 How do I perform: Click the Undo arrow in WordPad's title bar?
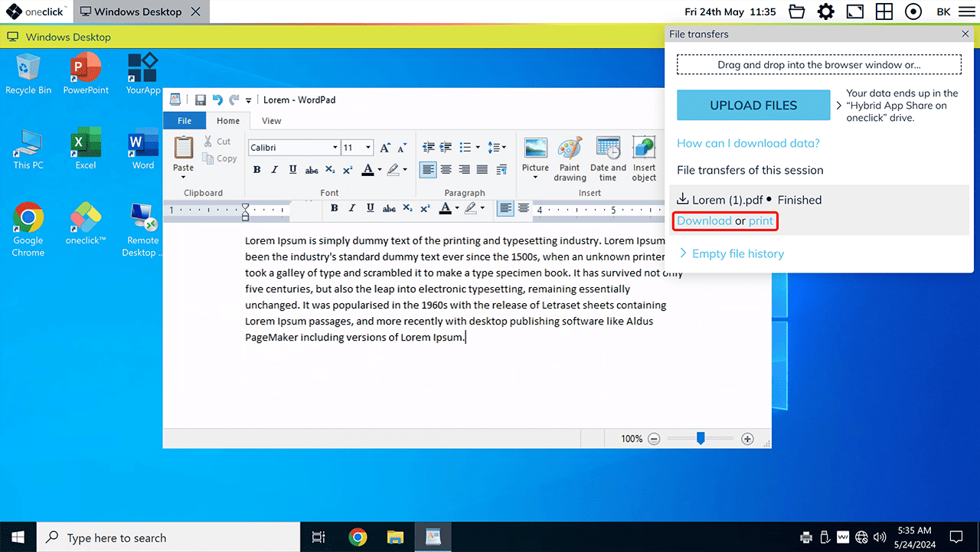pyautogui.click(x=217, y=100)
